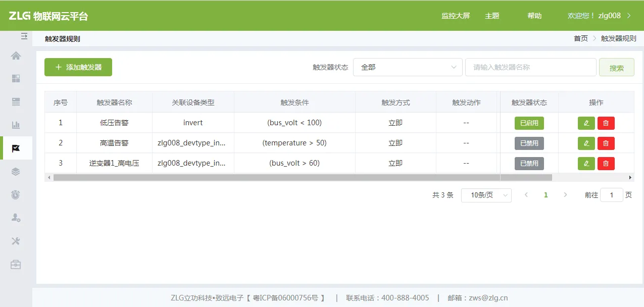Delete the 高温告警 trigger with trash icon
The width and height of the screenshot is (644, 307).
click(606, 143)
